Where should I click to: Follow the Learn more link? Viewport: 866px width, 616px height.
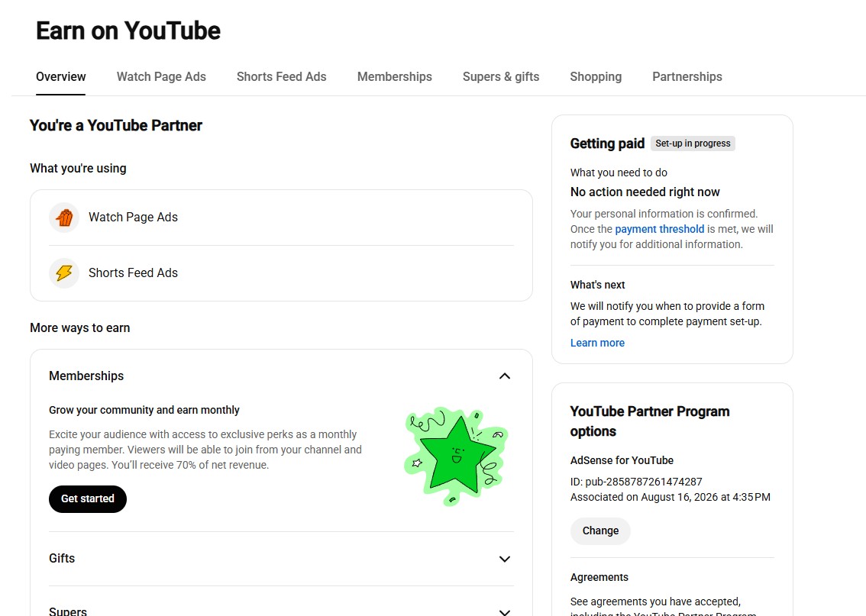tap(597, 343)
